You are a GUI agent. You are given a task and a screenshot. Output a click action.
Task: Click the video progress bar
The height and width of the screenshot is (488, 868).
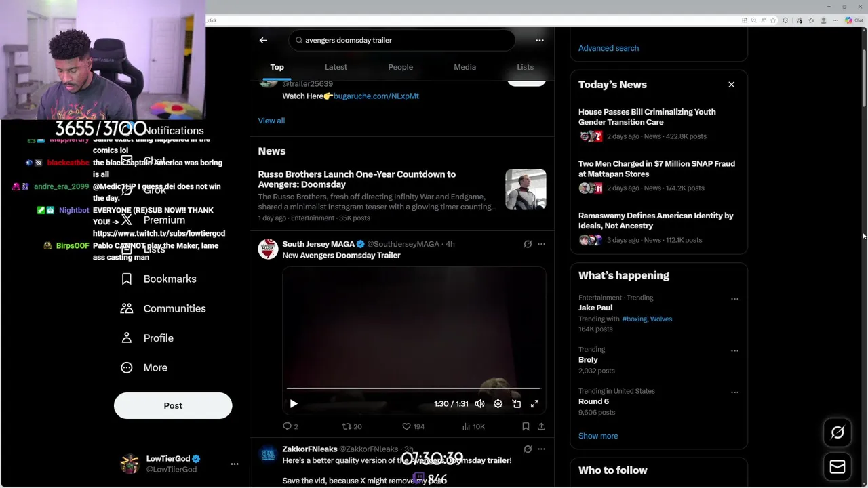click(413, 388)
